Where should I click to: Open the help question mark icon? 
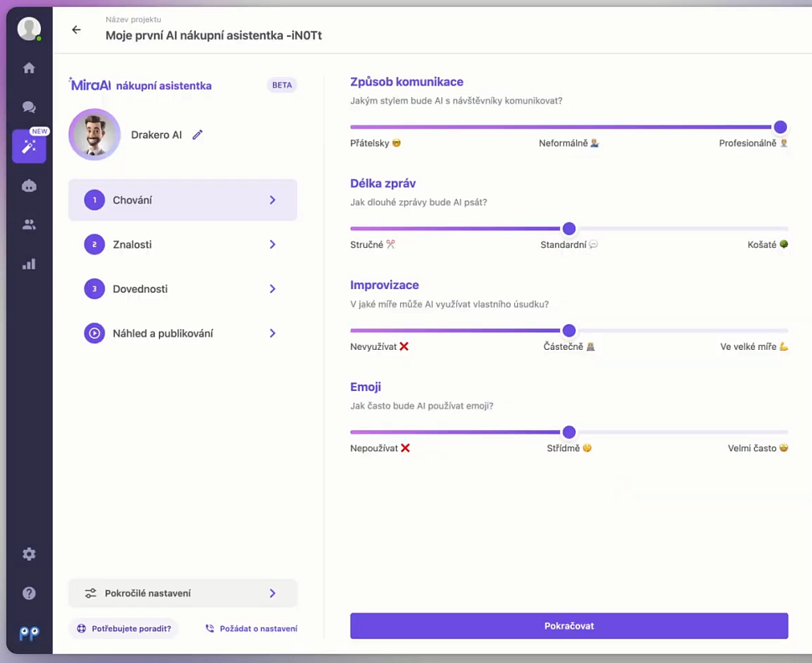[x=29, y=593]
